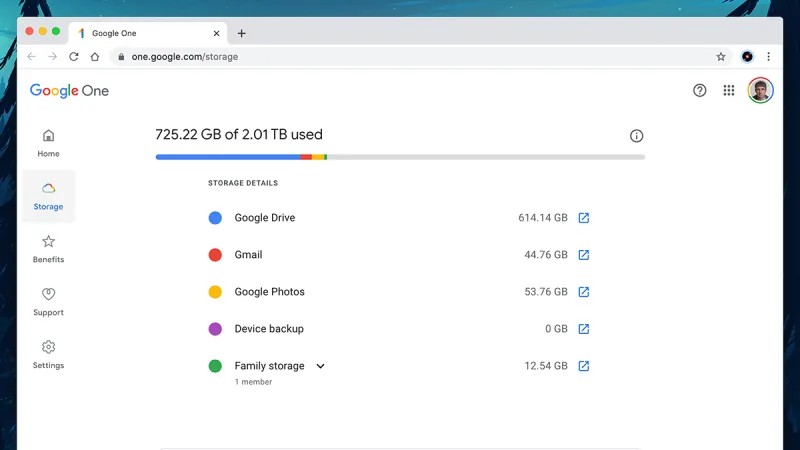This screenshot has width=800, height=450.
Task: Click the browser extension icon in toolbar
Action: (x=747, y=57)
